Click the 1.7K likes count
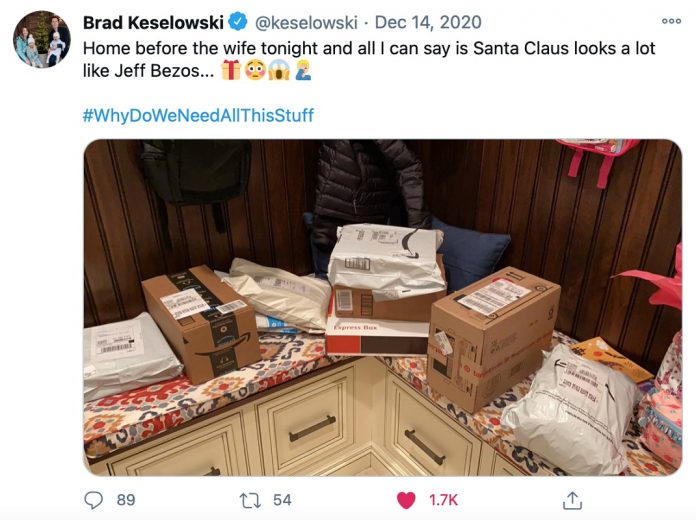 pyautogui.click(x=443, y=500)
